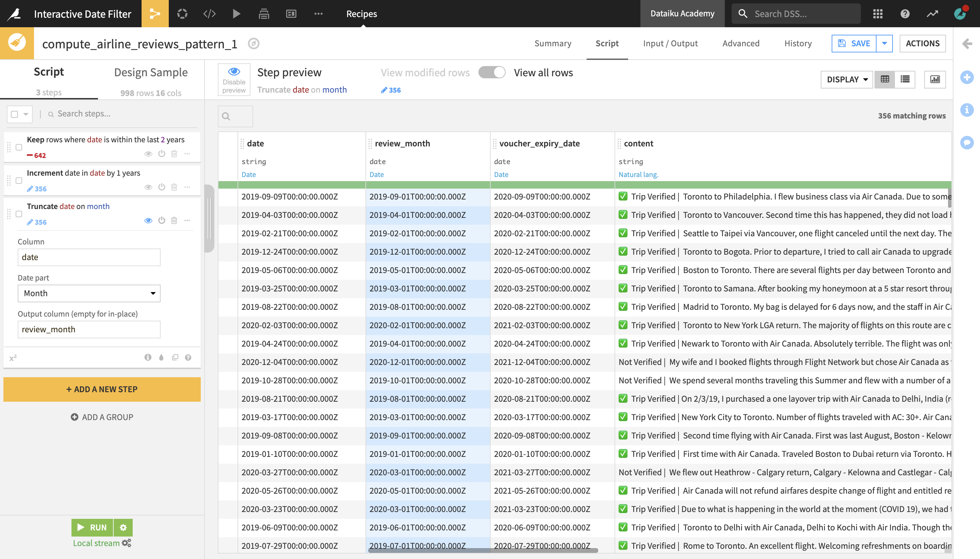Open the voucher_expiry_date column header menu
Screen dimensions: 980x559
click(x=539, y=143)
